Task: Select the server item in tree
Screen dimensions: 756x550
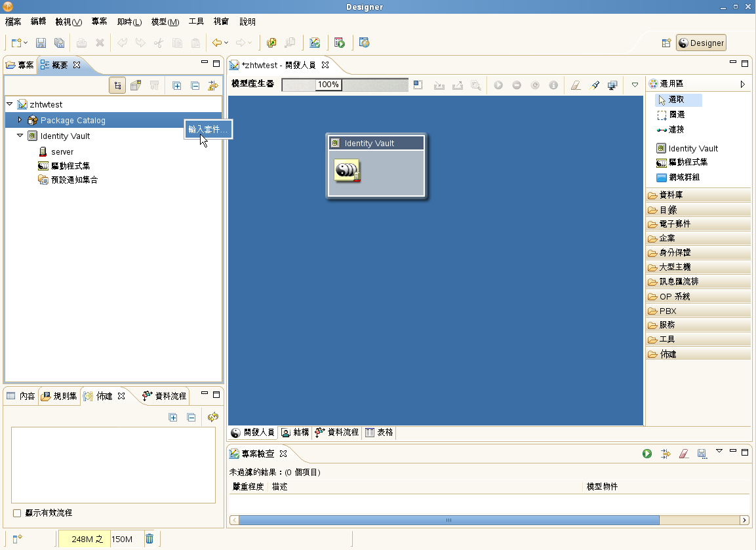Action: (62, 152)
